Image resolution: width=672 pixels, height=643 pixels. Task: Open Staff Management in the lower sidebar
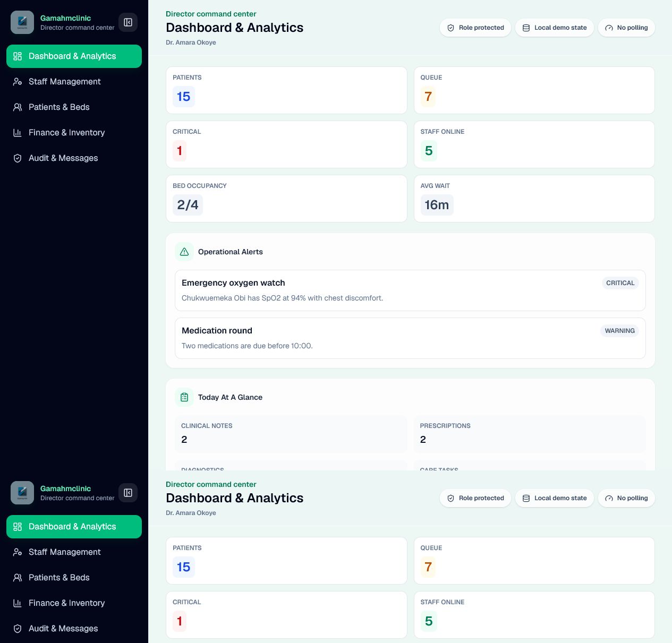(x=74, y=552)
